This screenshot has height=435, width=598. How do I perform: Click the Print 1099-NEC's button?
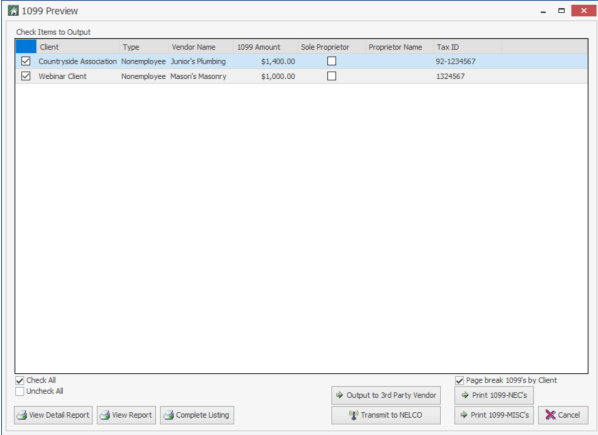[x=494, y=395]
